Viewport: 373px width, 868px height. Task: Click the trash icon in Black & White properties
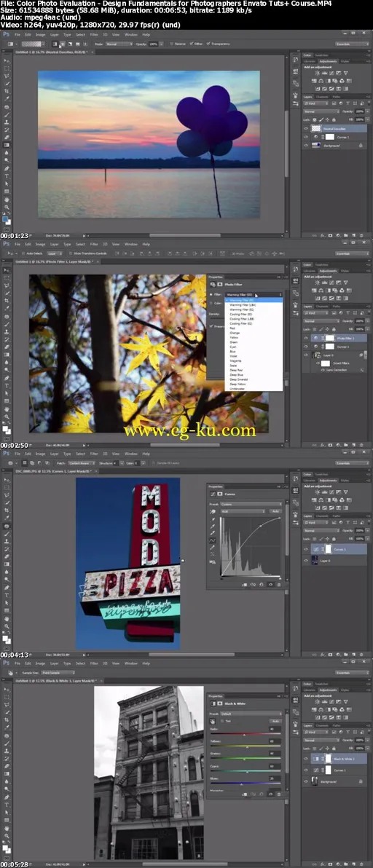tap(279, 794)
